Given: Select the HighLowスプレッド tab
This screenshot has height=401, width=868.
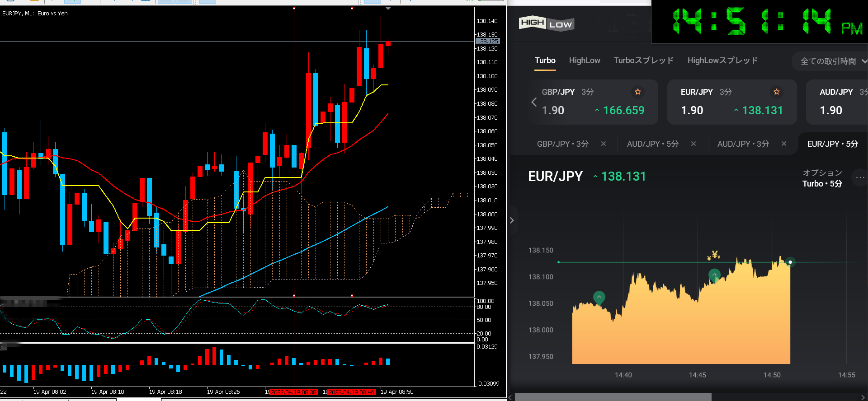Looking at the screenshot, I should point(722,61).
